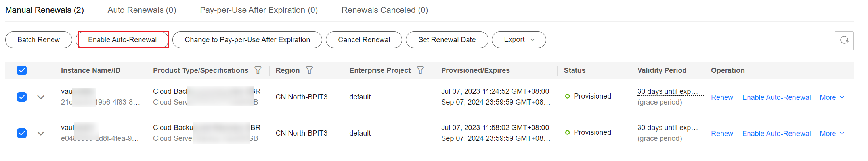Uncheck the first instance row checkbox
This screenshot has height=161, width=868.
click(x=22, y=97)
